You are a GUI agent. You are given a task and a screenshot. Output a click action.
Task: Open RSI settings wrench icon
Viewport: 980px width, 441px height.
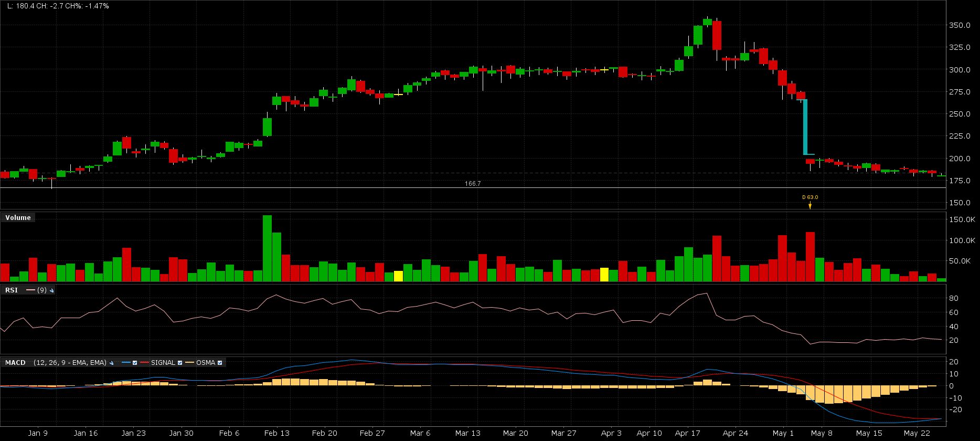point(51,290)
